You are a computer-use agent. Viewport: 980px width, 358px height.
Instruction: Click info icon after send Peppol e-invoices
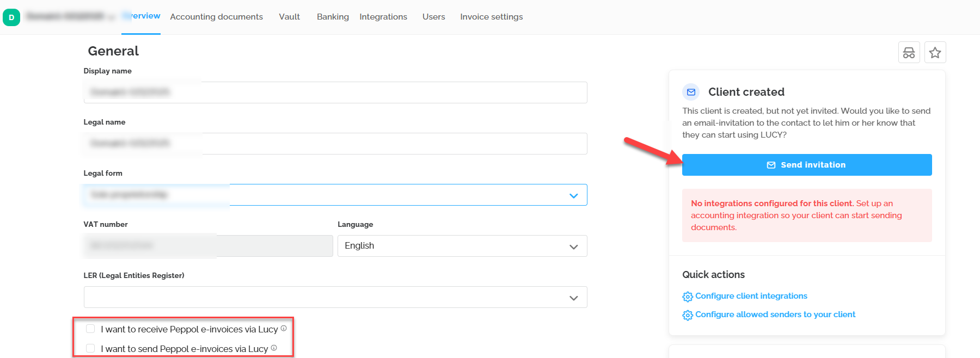pos(274,348)
